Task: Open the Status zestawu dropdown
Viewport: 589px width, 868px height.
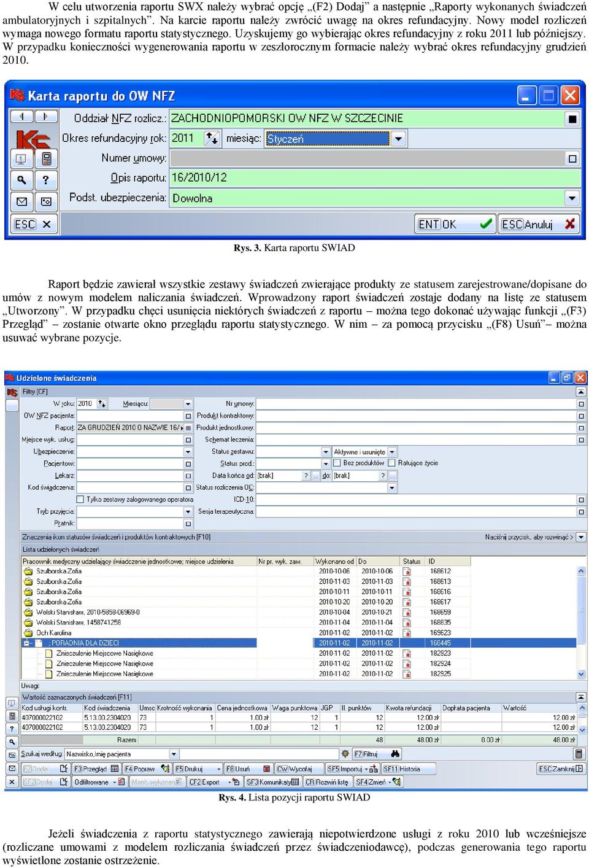Action: (326, 452)
